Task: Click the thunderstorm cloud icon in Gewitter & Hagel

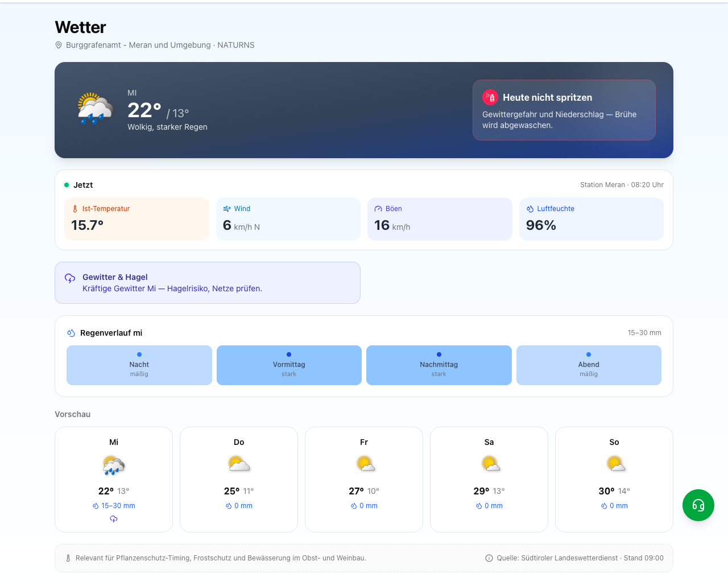Action: 70,278
